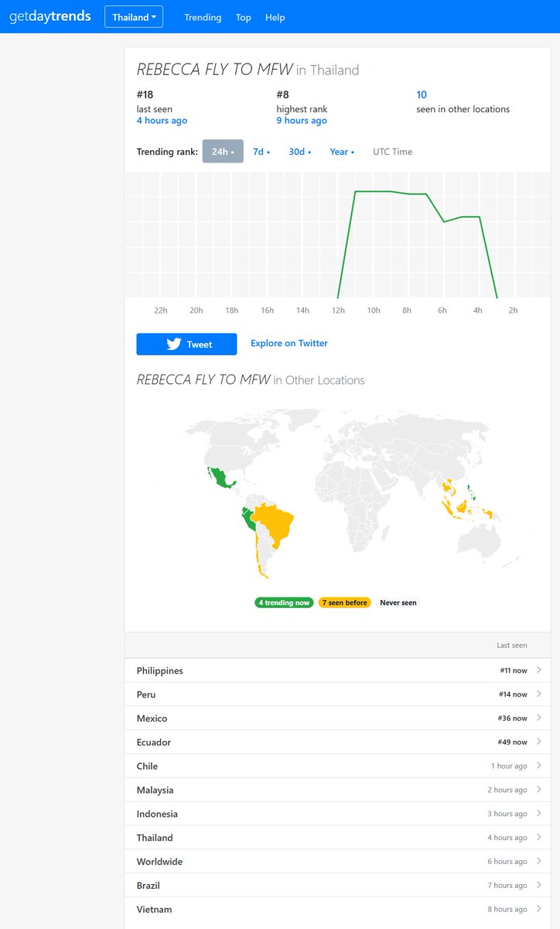Screen dimensions: 560x929
Task: Open the Vietnam row
Action: [x=337, y=910]
